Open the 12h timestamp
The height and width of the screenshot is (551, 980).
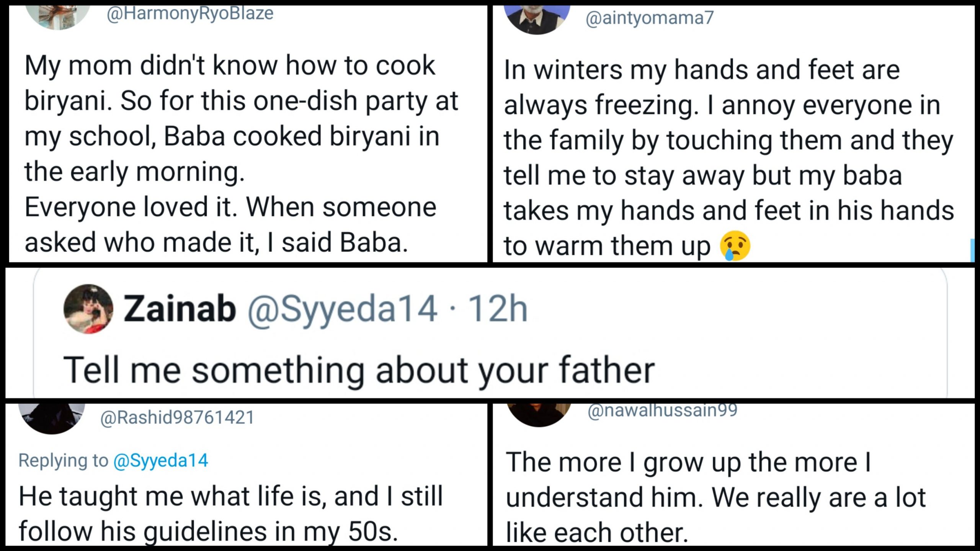498,309
